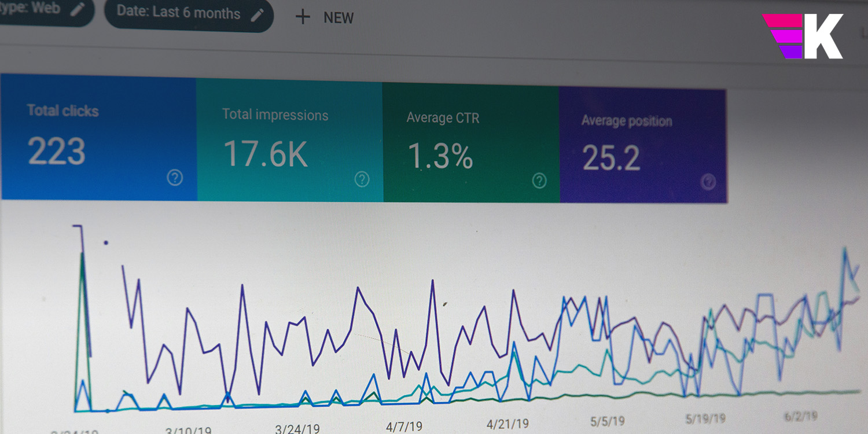Click the 3/24/19 axis date label
The height and width of the screenshot is (434, 868).
pos(297,429)
